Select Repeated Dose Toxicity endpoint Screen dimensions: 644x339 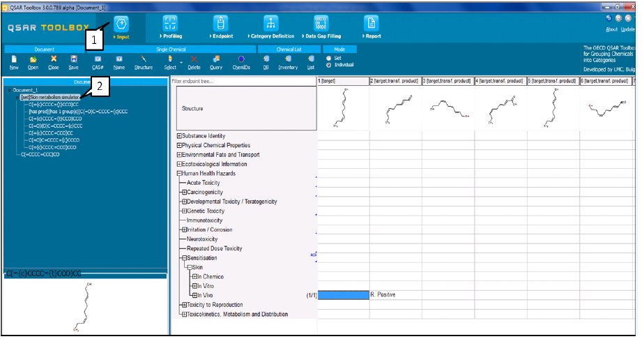(215, 248)
